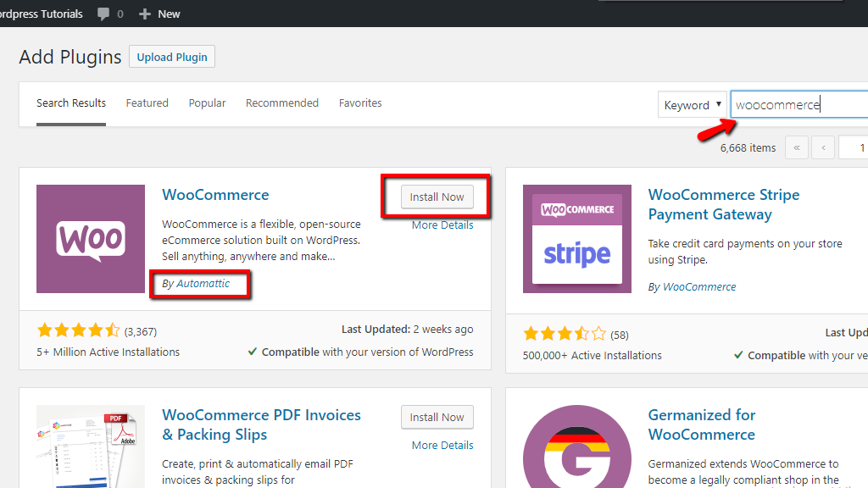The image size is (868, 488).
Task: Click the WooCommerce Stripe plugin thumbnail
Action: [576, 239]
